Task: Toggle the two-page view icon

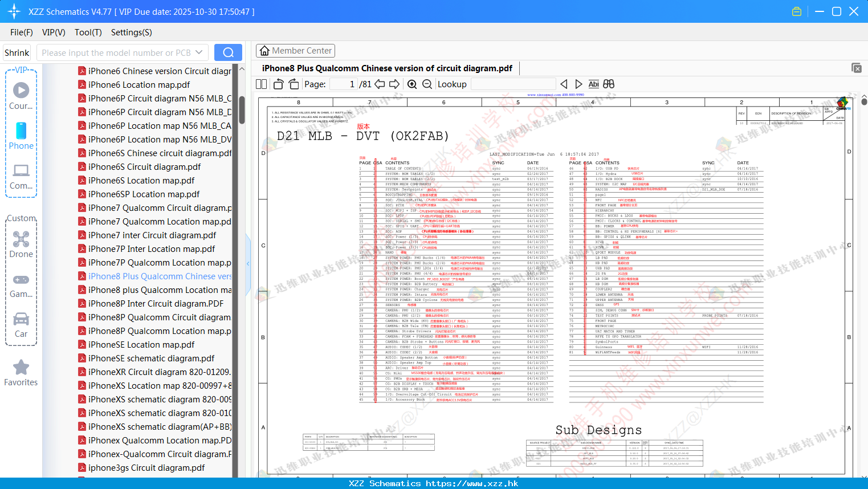Action: (261, 84)
